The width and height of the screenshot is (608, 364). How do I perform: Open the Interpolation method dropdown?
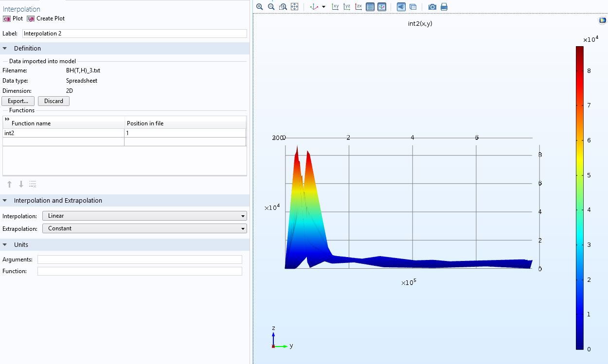click(144, 216)
